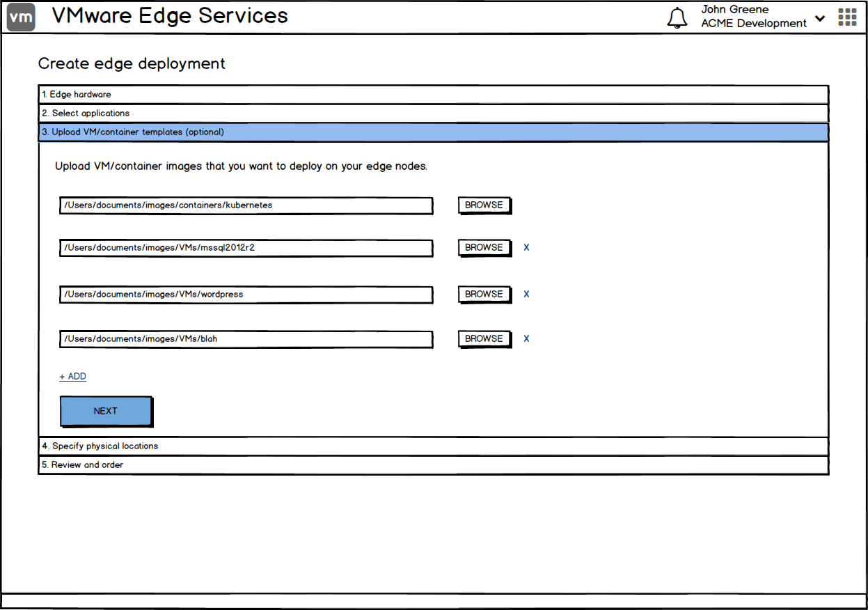Click the mssql2012r2 image path field
The width and height of the screenshot is (868, 610).
[246, 248]
